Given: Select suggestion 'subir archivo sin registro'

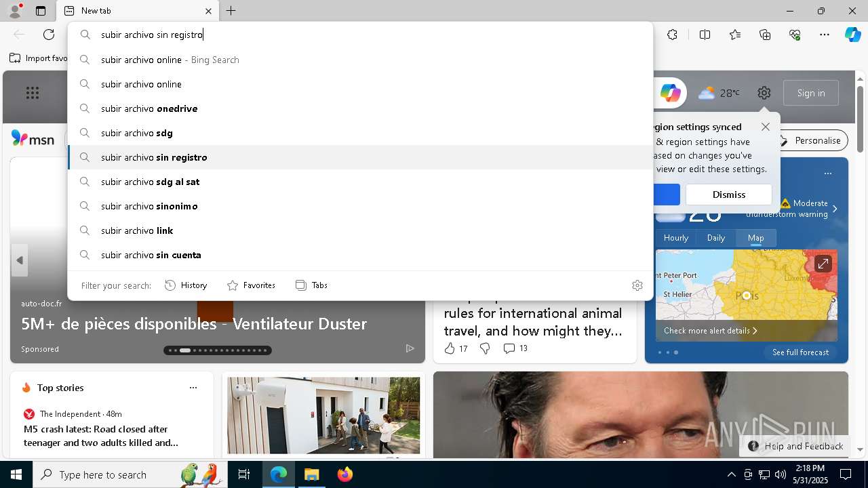Looking at the screenshot, I should [x=360, y=157].
